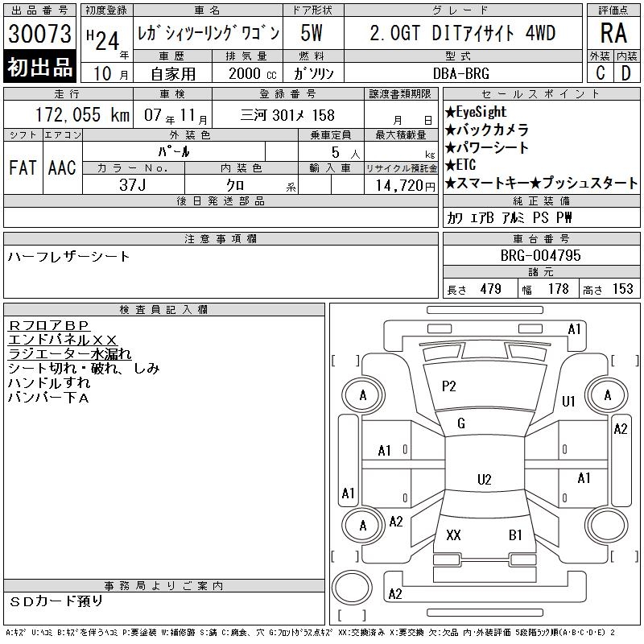Viewport: 644px width, 644px height.
Task: Select the note ハーフレザーシート
Action: click(x=68, y=257)
